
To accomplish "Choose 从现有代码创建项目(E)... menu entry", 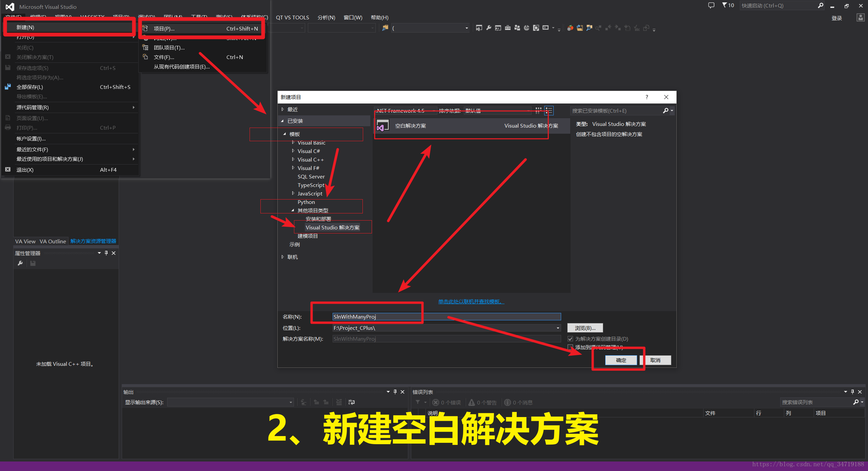I will (x=203, y=67).
